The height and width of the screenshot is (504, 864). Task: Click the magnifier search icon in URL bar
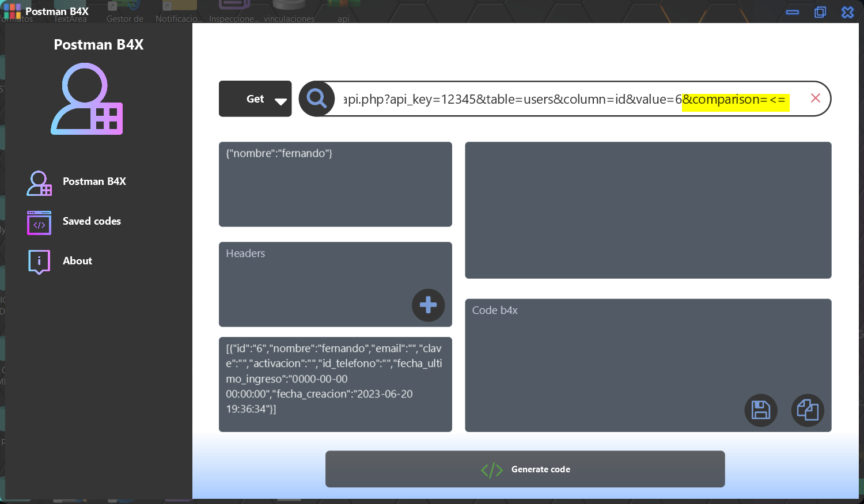coord(317,98)
